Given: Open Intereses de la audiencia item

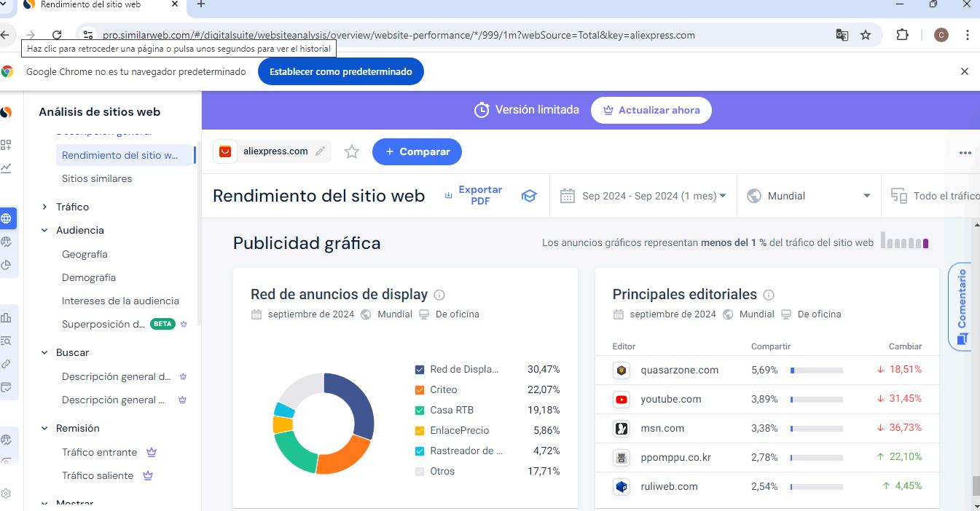Looking at the screenshot, I should [x=120, y=301].
